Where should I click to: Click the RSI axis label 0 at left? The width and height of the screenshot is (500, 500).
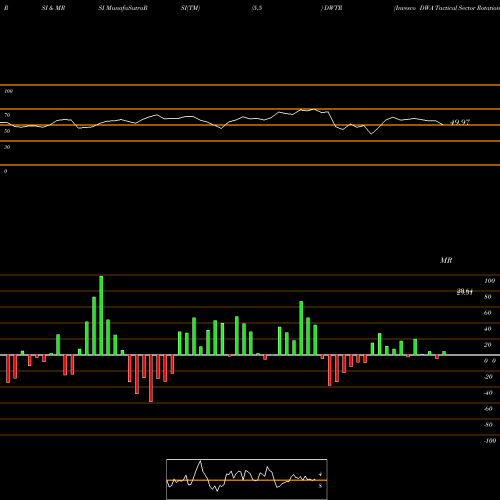coord(5,171)
